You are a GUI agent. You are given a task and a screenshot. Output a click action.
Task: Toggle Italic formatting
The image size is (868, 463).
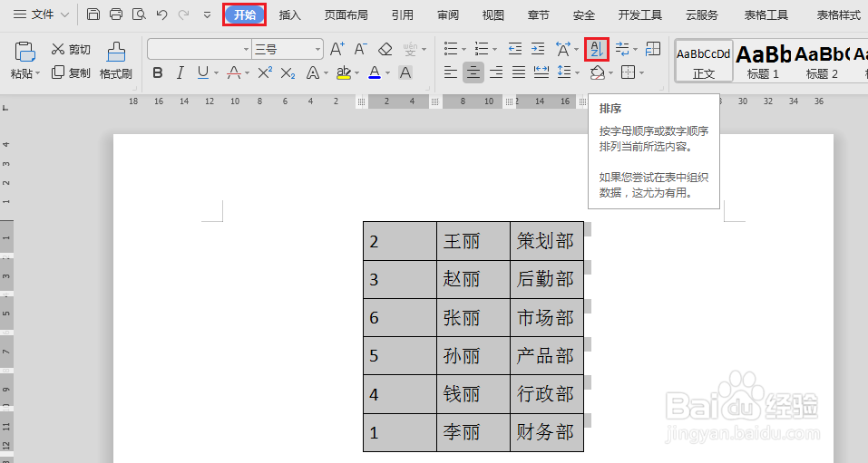point(180,72)
